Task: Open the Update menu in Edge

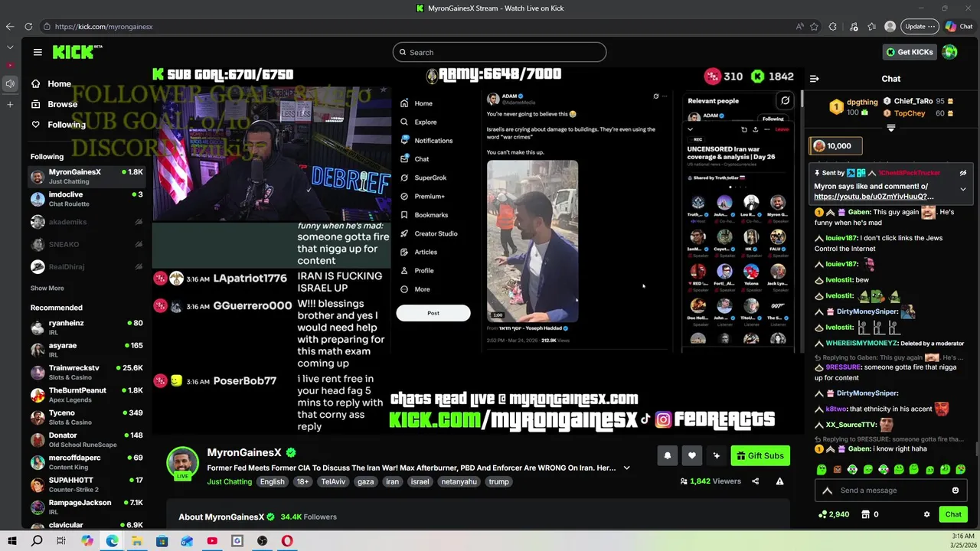Action: 920,26
